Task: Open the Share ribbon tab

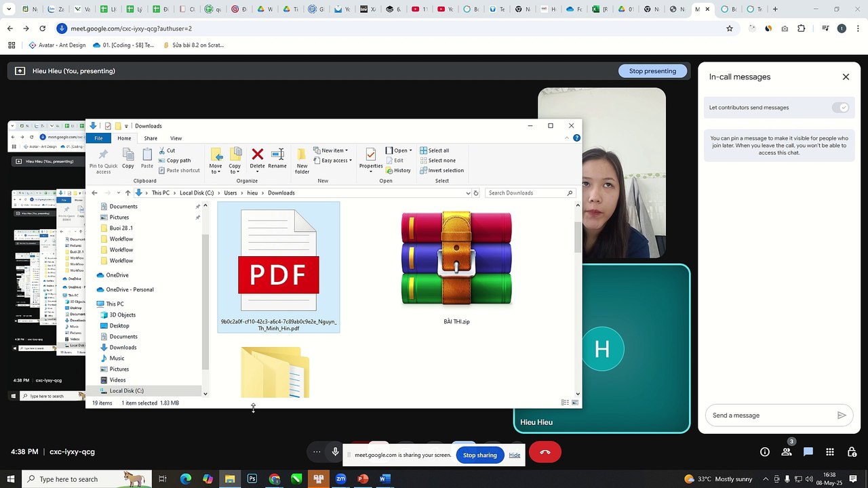Action: point(151,138)
